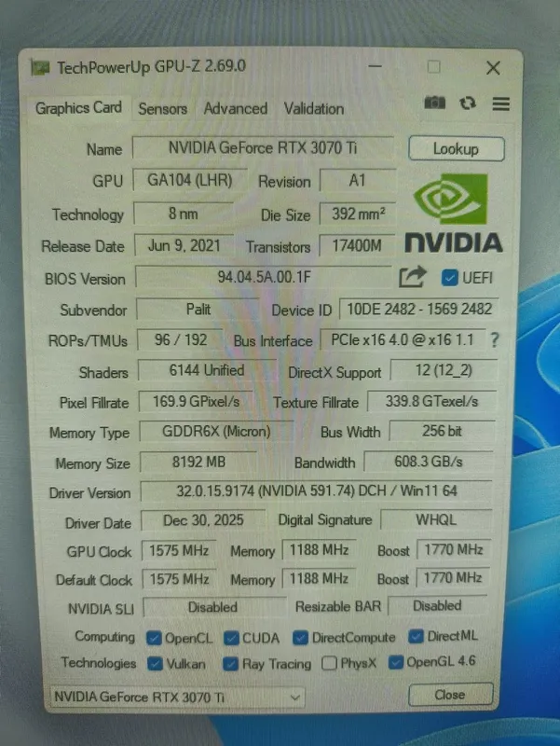Screen dimensions: 560x746
Task: Click the DirectX Support value 12 (12_2)
Action: click(x=444, y=370)
